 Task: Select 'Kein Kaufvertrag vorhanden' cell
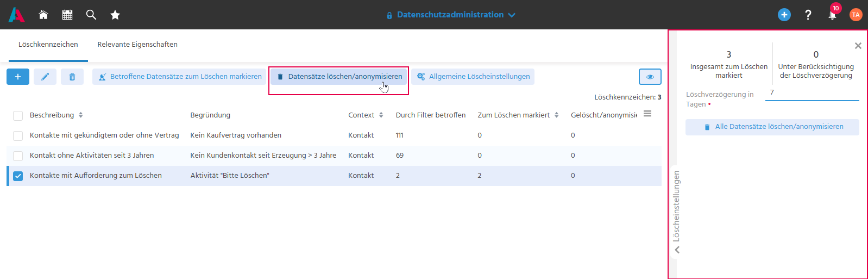coord(236,135)
